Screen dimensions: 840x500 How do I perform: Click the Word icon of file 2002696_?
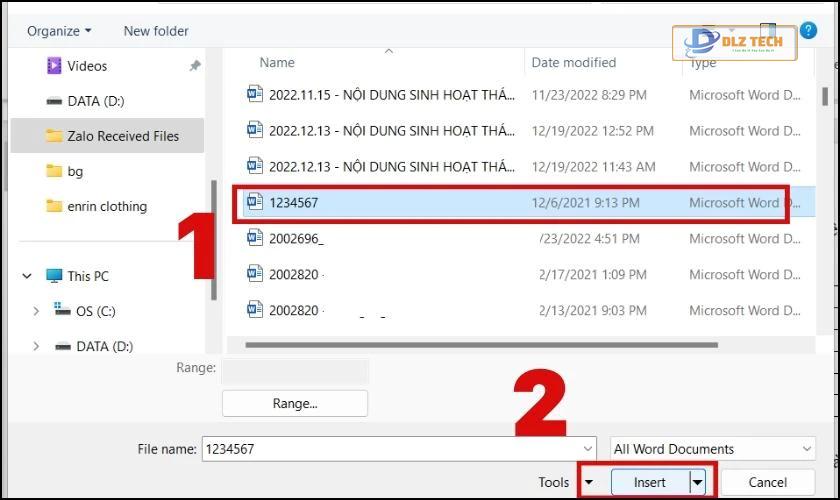(x=254, y=237)
